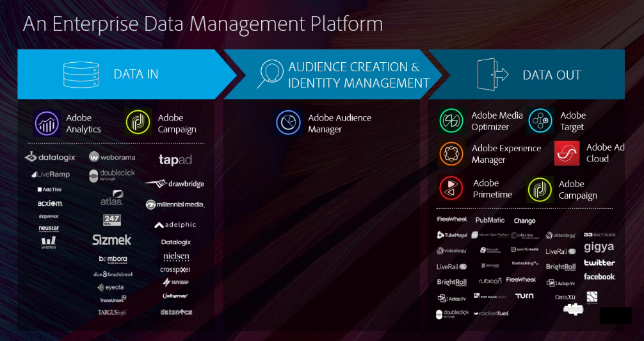644x341 pixels.
Task: Click the gigya logo
Action: (599, 247)
